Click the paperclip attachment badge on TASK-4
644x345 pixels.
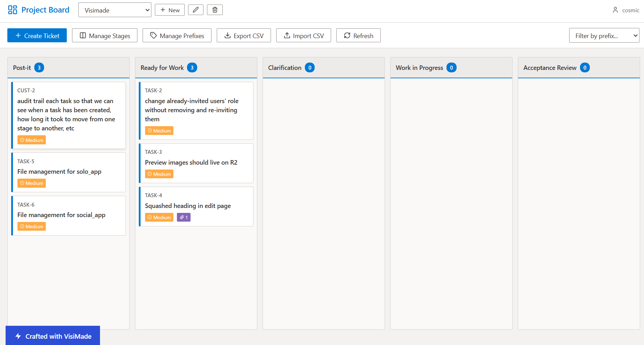[184, 217]
